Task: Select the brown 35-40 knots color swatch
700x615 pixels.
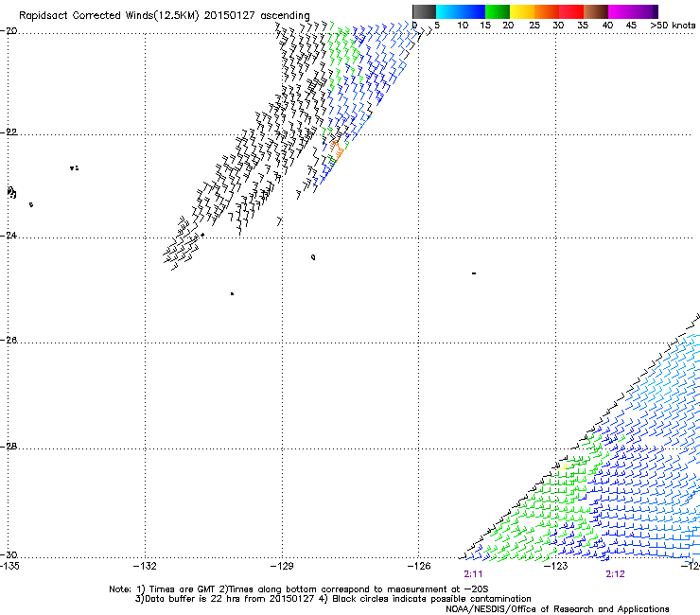Action: click(x=596, y=11)
